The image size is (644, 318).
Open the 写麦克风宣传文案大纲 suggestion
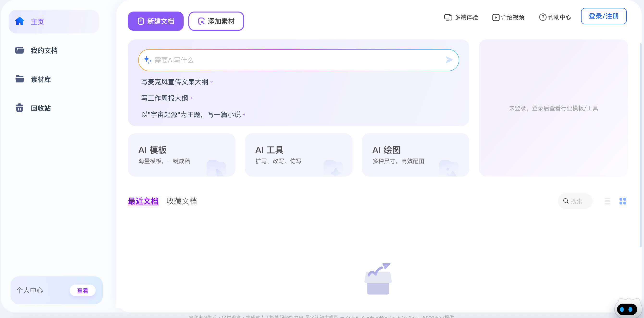coord(176,82)
